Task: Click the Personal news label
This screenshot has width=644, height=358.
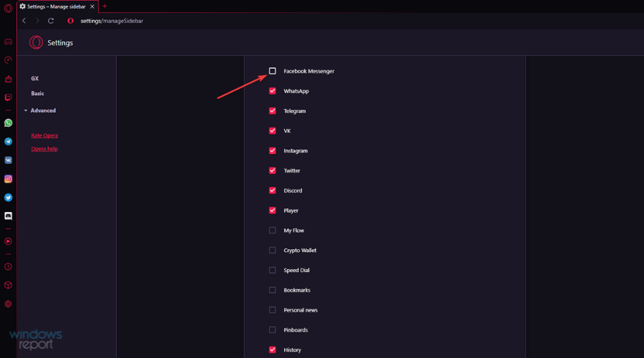Action: click(301, 310)
